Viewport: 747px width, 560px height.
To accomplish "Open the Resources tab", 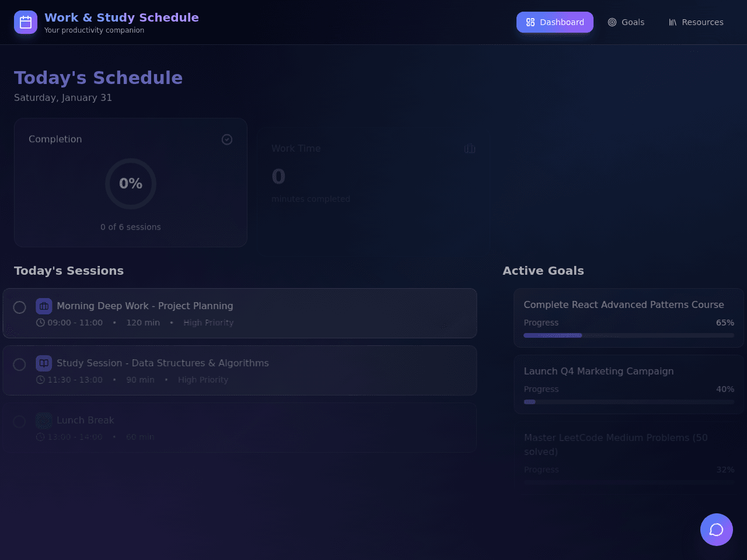I will (696, 22).
